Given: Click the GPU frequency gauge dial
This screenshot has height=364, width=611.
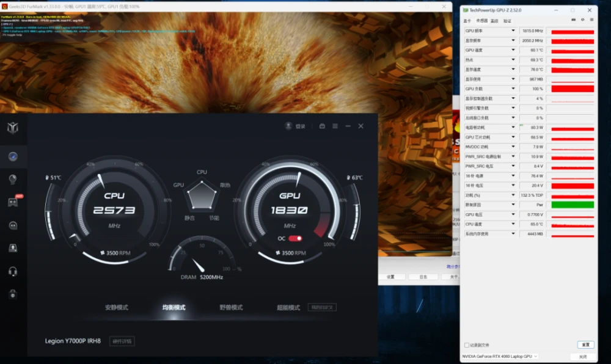Looking at the screenshot, I should [290, 210].
